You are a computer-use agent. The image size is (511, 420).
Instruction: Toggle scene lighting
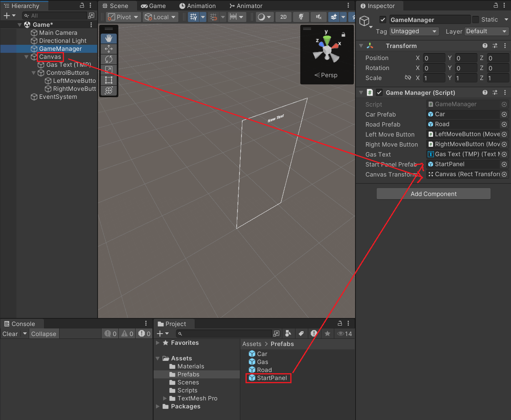301,17
